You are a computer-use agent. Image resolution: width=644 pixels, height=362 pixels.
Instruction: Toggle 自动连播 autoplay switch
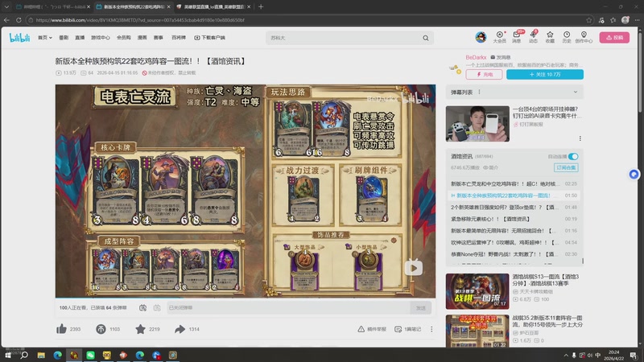point(573,156)
